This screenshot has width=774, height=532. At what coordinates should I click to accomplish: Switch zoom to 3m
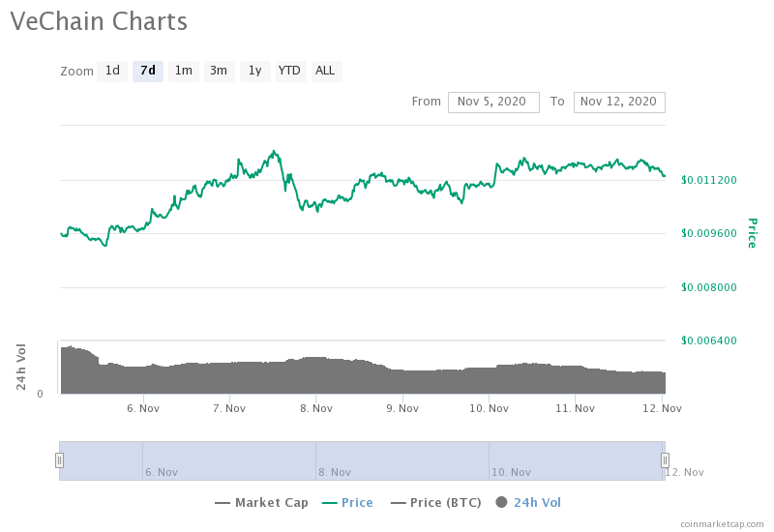pyautogui.click(x=219, y=71)
